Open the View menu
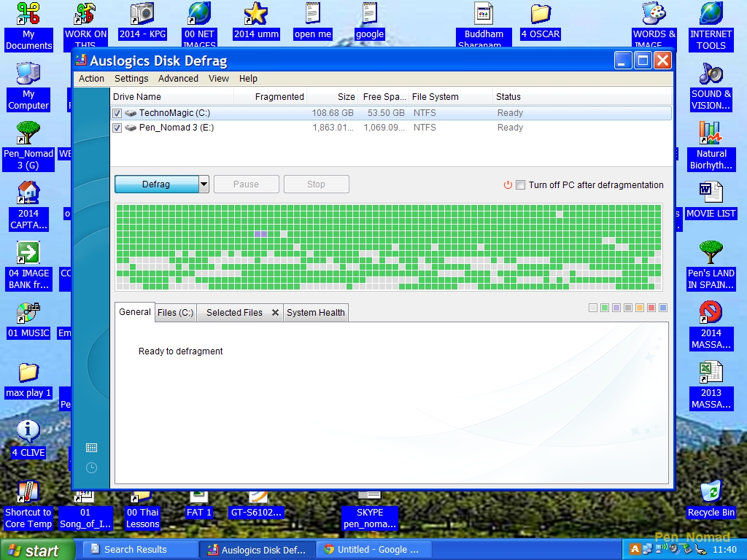 [219, 79]
